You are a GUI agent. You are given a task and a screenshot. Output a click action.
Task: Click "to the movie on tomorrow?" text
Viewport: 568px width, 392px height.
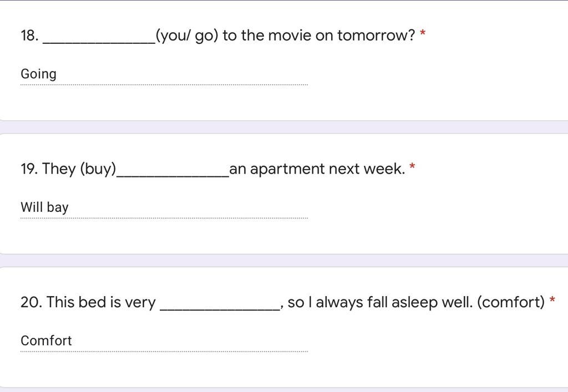click(319, 35)
